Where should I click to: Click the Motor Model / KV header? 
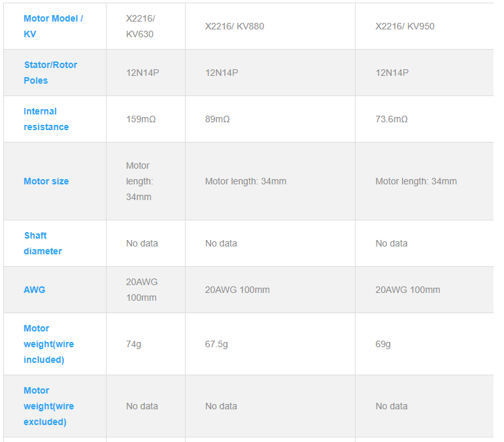pos(53,26)
